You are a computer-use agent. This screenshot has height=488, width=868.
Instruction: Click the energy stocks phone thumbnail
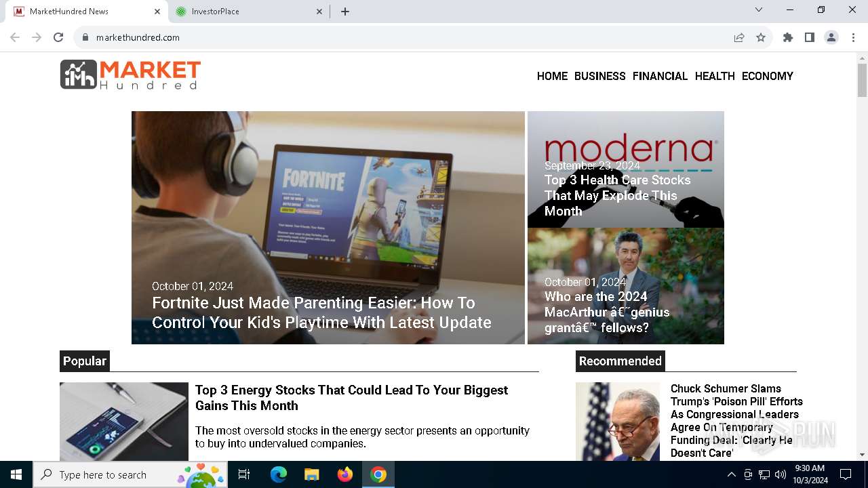pos(124,422)
